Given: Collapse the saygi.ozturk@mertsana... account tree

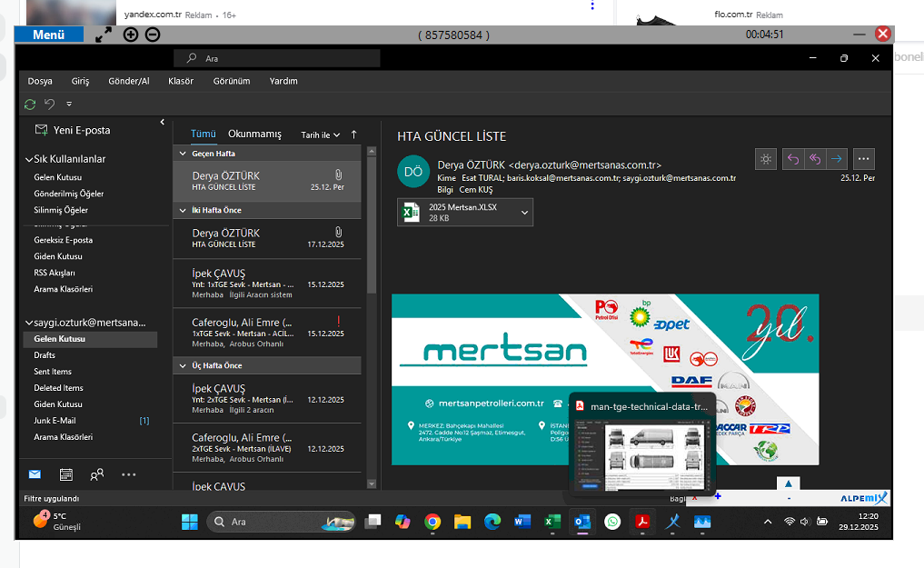Looking at the screenshot, I should [x=29, y=323].
